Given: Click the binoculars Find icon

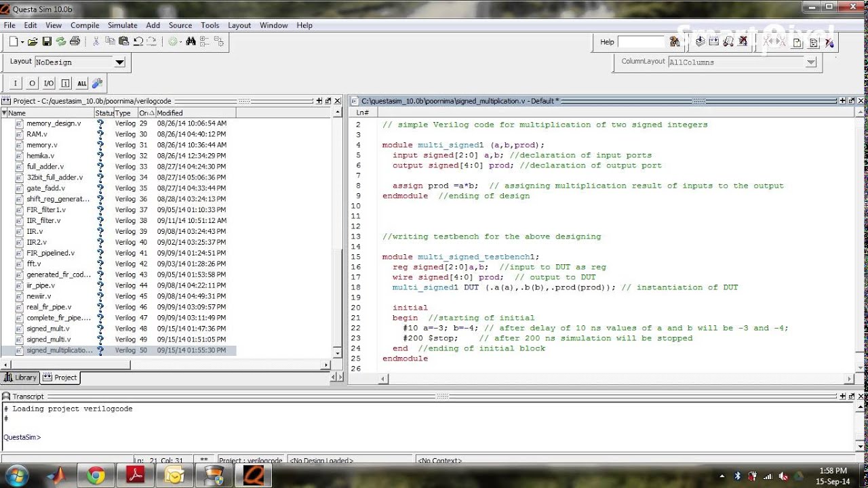Looking at the screenshot, I should 191,41.
